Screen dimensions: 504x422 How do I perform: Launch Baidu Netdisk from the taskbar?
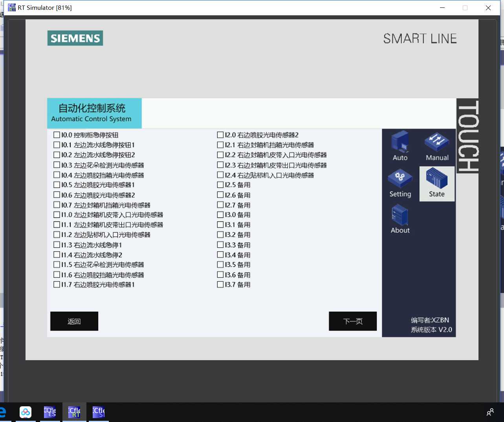[25, 412]
